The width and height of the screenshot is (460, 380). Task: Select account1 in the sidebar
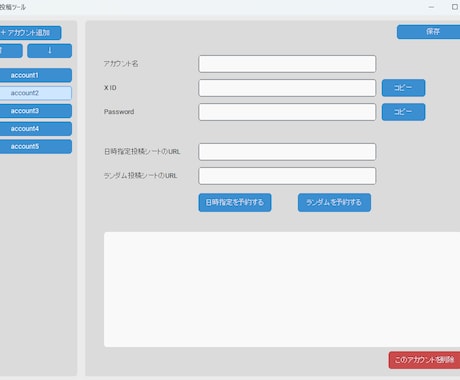(x=35, y=75)
